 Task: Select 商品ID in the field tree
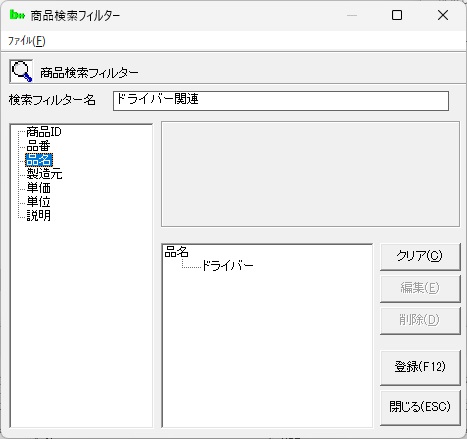coord(44,132)
